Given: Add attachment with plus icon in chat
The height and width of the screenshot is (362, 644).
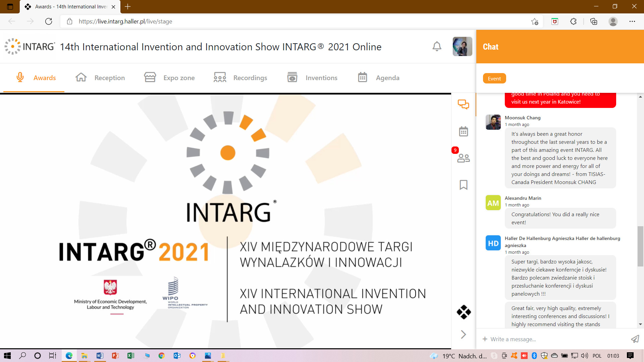Looking at the screenshot, I should 485,339.
